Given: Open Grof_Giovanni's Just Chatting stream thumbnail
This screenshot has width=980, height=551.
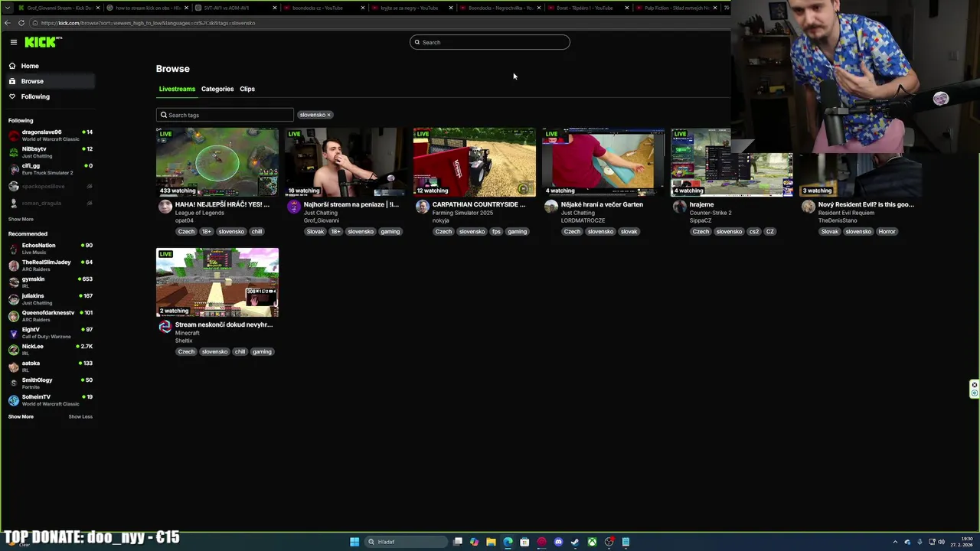Looking at the screenshot, I should [x=346, y=162].
